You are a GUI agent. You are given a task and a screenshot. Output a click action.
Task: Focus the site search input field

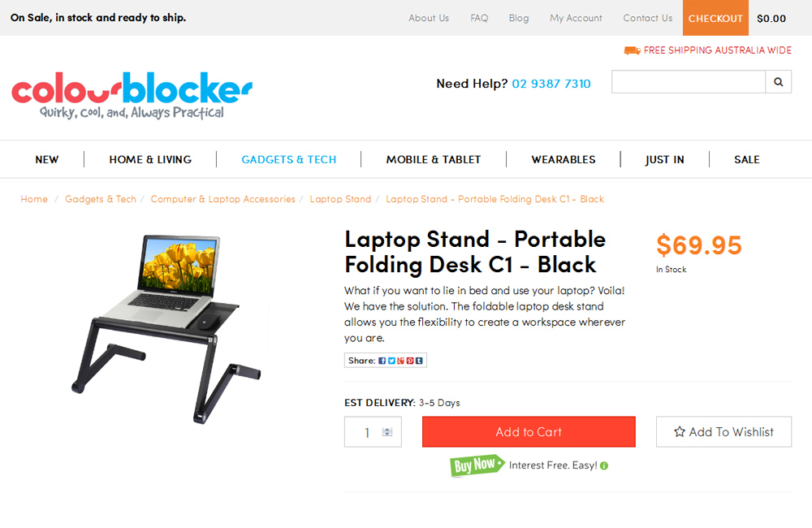click(689, 82)
